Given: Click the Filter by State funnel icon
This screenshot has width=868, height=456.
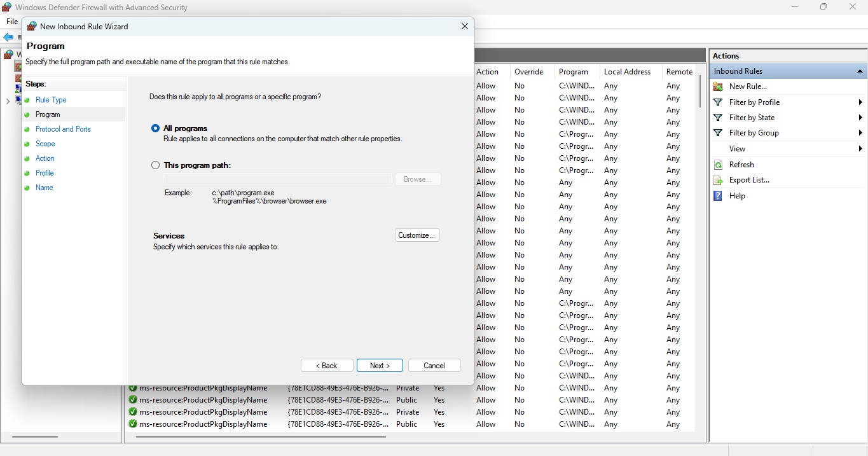Looking at the screenshot, I should (x=718, y=117).
